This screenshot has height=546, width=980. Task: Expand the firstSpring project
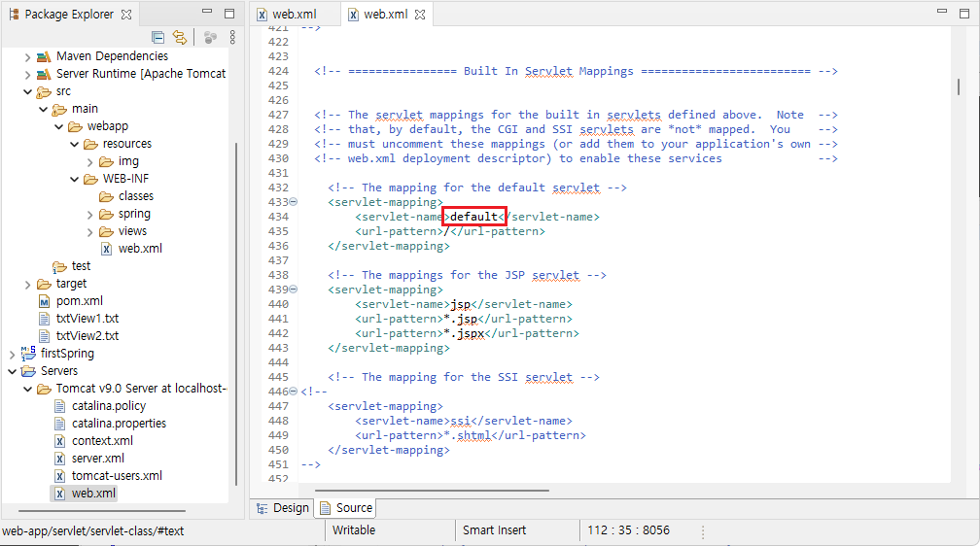[12, 355]
